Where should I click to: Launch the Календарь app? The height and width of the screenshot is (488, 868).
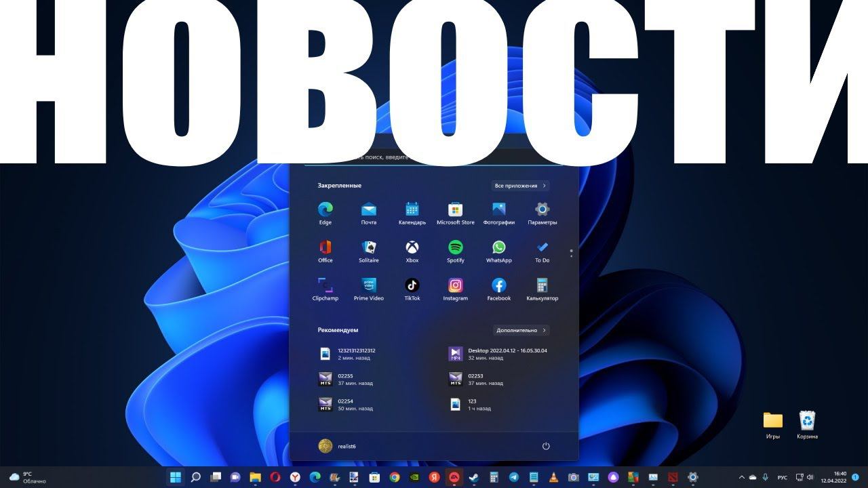pos(412,213)
